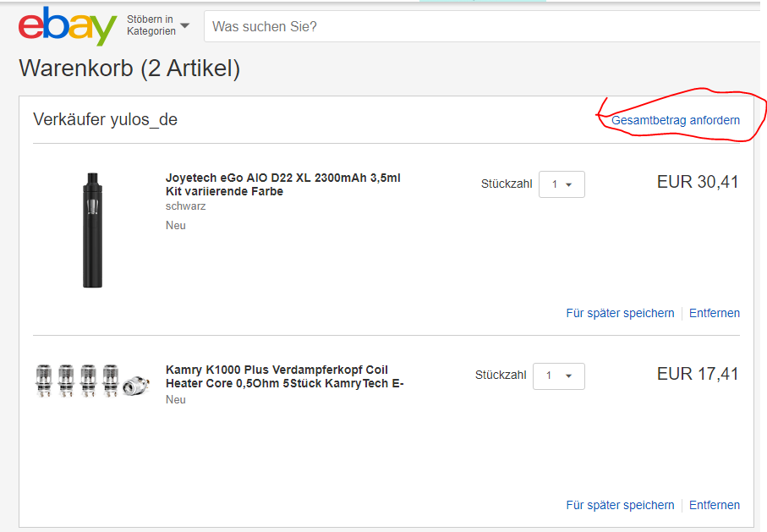Save the Kamry item for later
The height and width of the screenshot is (532, 767).
point(620,505)
